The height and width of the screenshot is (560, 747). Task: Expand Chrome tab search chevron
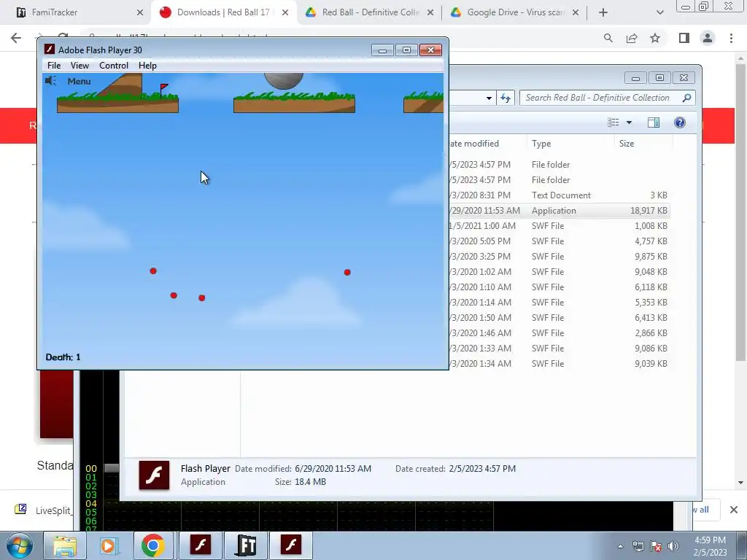[x=659, y=12]
